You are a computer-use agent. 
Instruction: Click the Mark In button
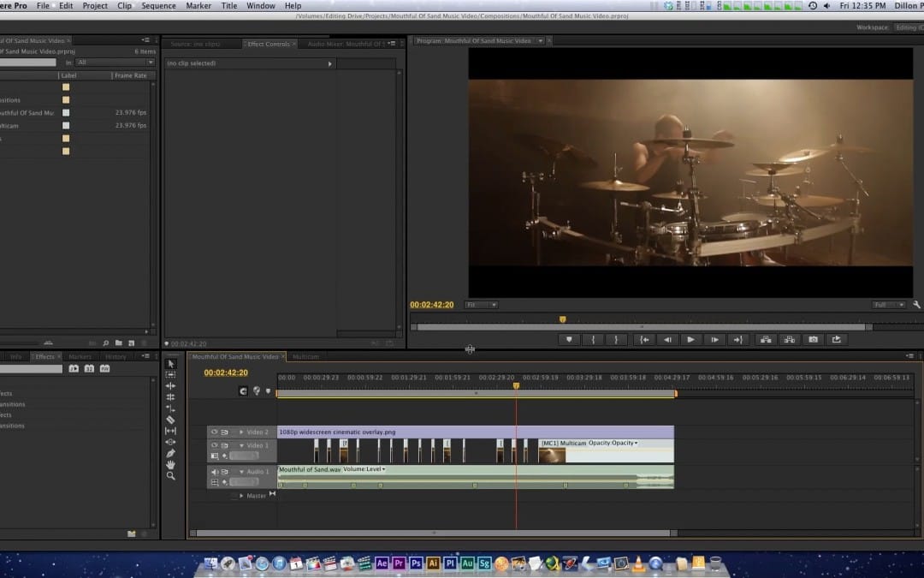click(x=593, y=340)
